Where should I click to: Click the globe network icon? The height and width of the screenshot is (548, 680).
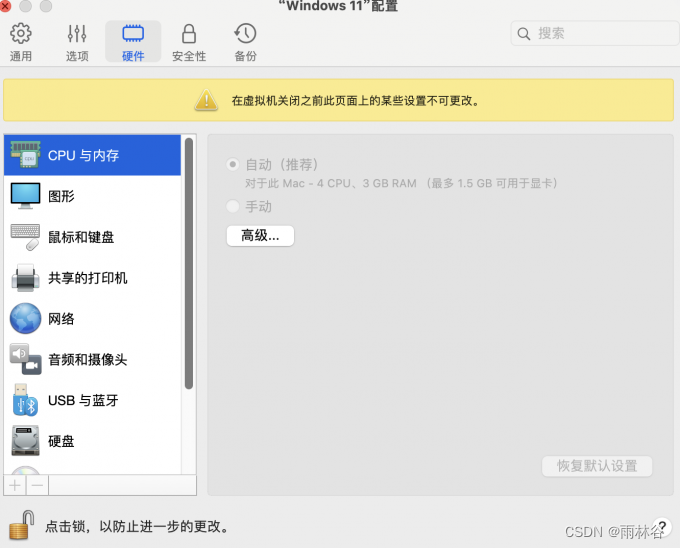point(25,318)
